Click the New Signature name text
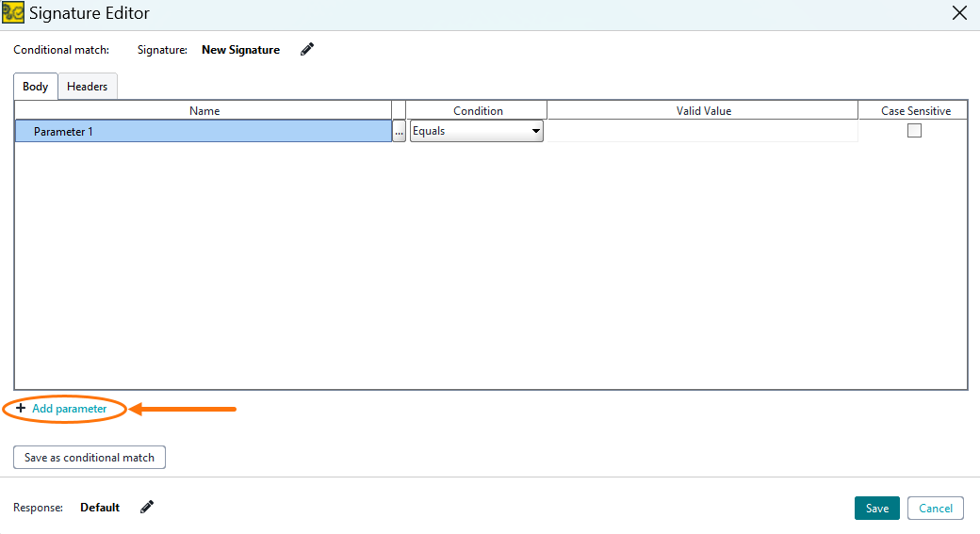Screen dimensions: 980x534 [240, 50]
